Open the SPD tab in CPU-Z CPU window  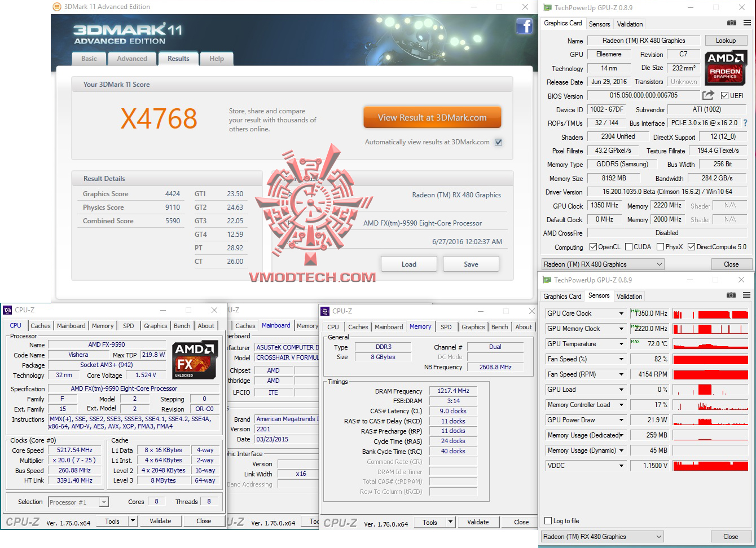tap(129, 326)
